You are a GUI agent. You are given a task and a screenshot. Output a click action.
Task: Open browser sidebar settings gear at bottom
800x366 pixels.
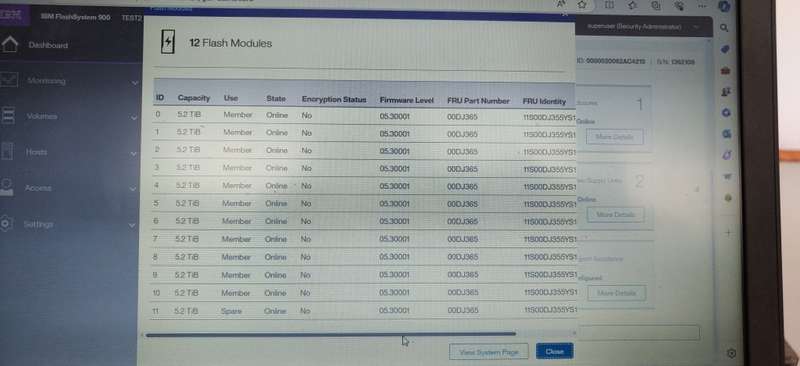732,353
